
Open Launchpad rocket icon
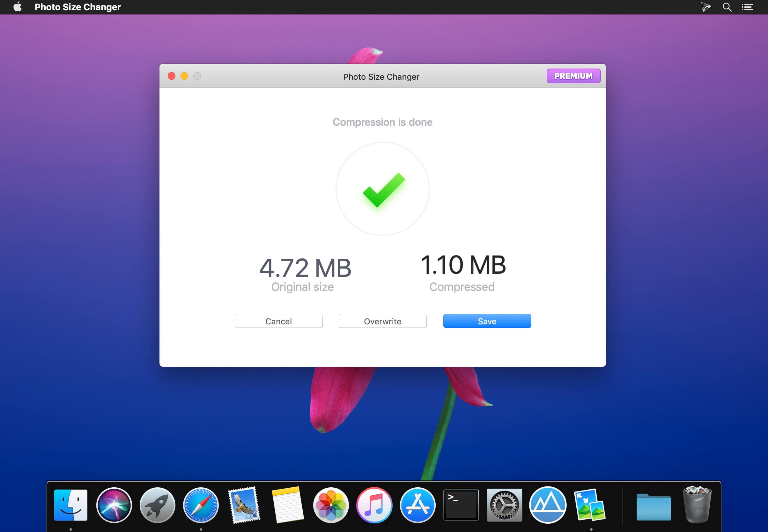[x=157, y=505]
